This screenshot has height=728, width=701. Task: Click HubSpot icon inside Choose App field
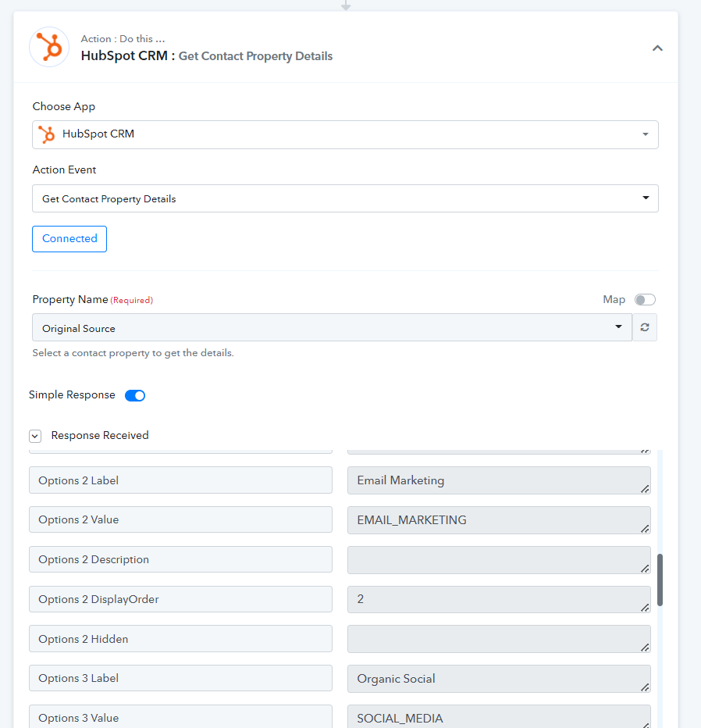pyautogui.click(x=46, y=134)
